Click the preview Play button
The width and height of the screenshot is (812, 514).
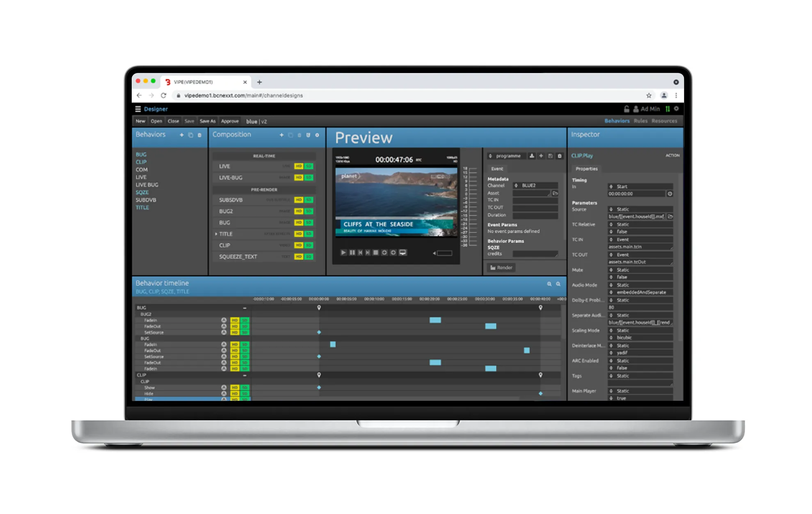(x=343, y=253)
